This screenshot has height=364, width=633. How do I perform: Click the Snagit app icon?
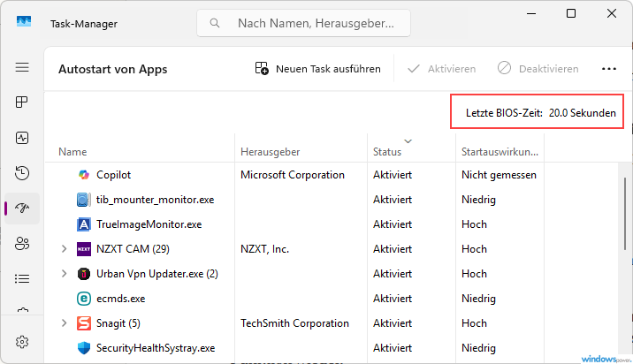[84, 323]
